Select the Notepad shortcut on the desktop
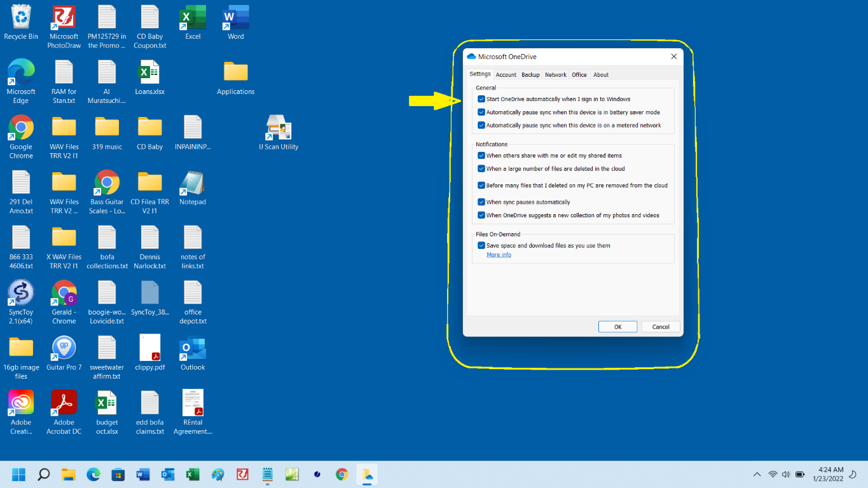This screenshot has height=488, width=868. (193, 188)
